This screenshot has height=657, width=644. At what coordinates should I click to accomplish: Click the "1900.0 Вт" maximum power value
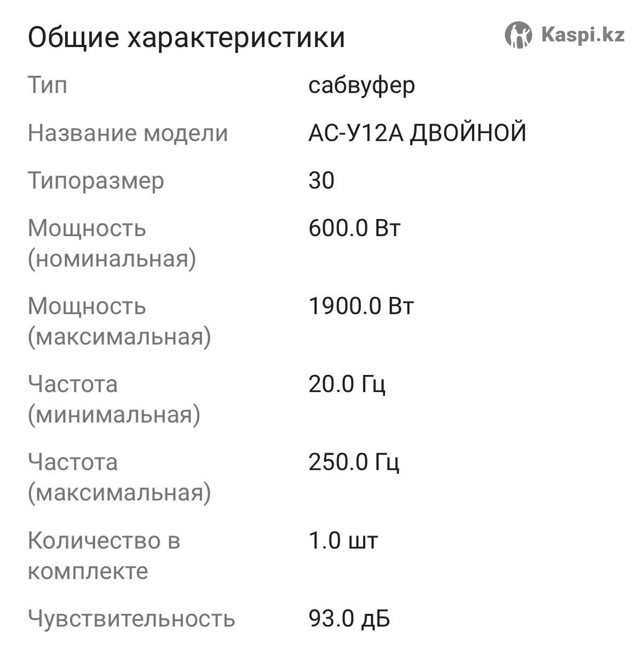click(x=361, y=306)
